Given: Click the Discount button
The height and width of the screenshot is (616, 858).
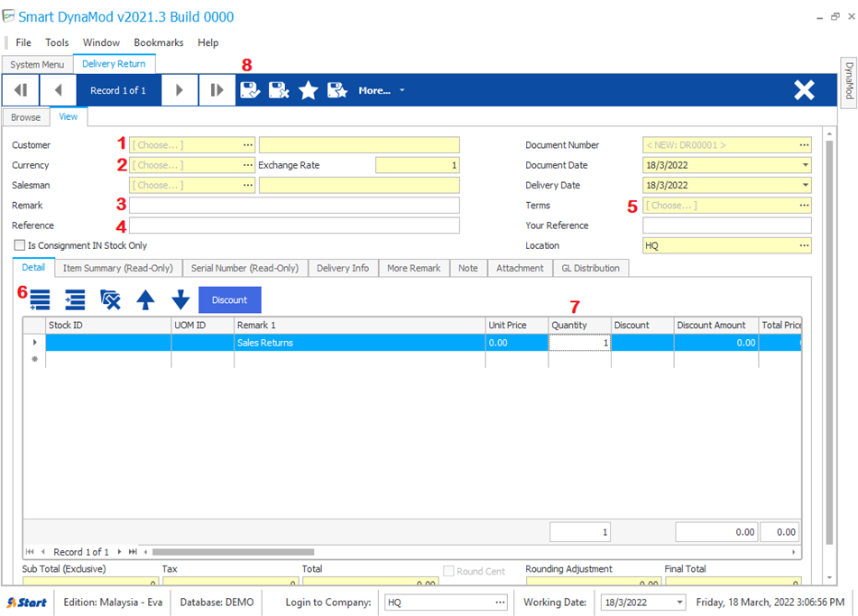Looking at the screenshot, I should coord(229,300).
